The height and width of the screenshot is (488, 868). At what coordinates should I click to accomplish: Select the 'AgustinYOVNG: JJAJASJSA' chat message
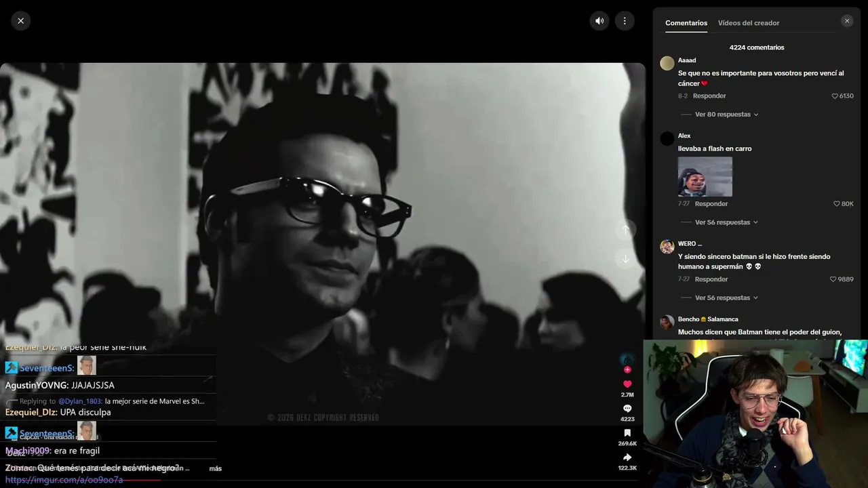pyautogui.click(x=60, y=385)
